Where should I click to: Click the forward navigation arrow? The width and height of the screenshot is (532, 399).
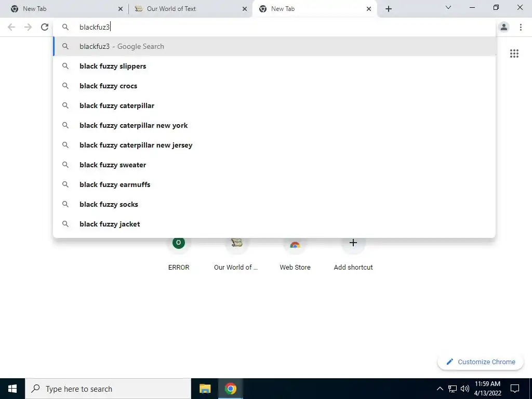(28, 27)
